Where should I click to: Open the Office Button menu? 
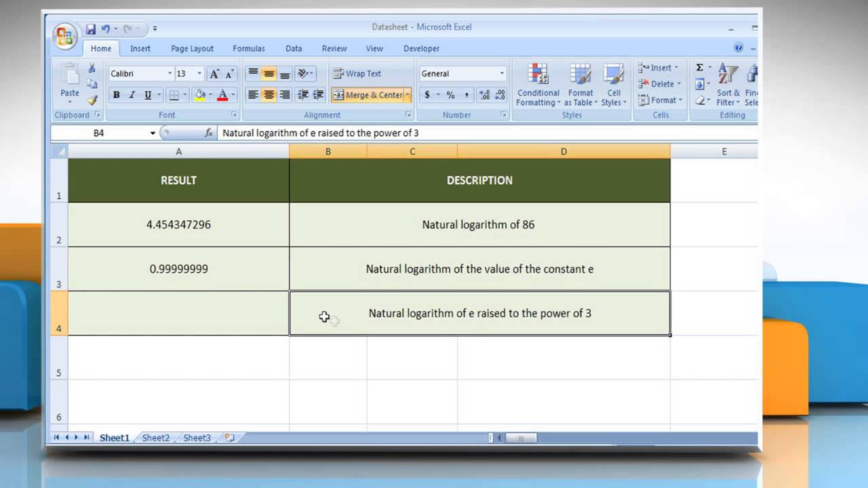(x=66, y=35)
